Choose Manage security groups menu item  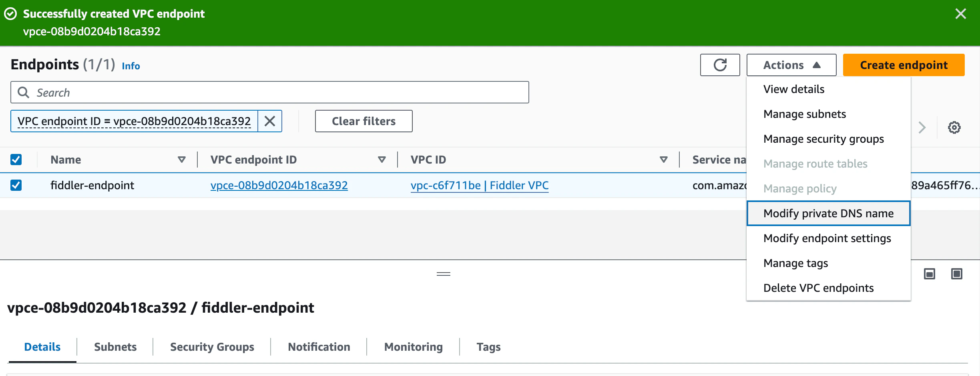828,139
